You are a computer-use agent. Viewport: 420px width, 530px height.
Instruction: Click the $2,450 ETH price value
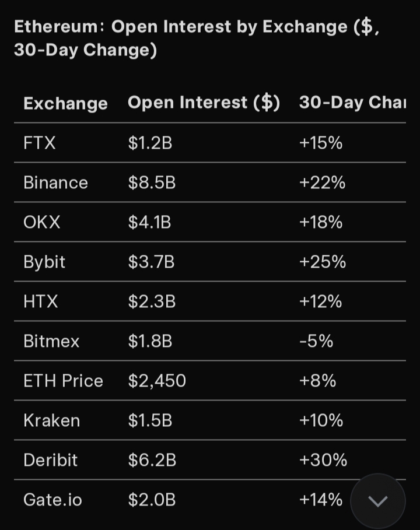pos(157,381)
